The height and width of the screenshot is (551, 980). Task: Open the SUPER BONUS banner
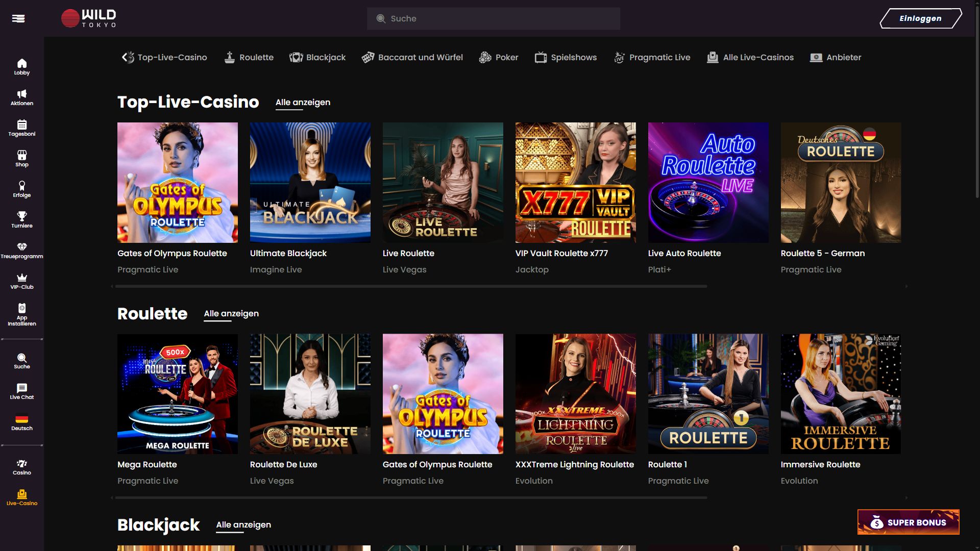[909, 522]
